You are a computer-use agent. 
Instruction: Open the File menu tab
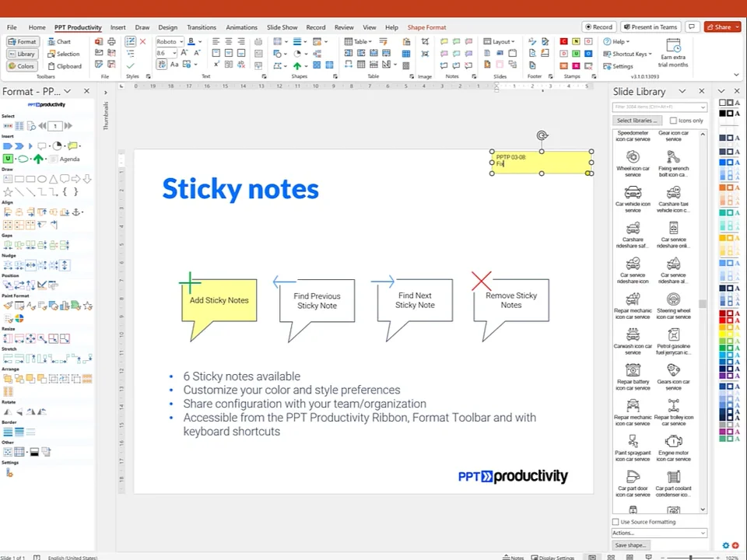coord(12,27)
